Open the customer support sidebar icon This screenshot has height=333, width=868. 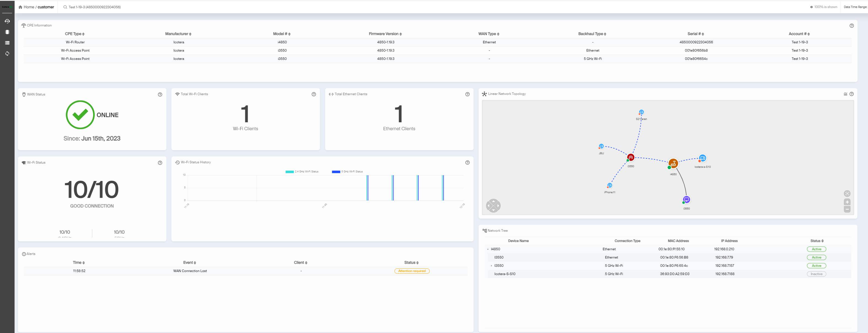[7, 21]
